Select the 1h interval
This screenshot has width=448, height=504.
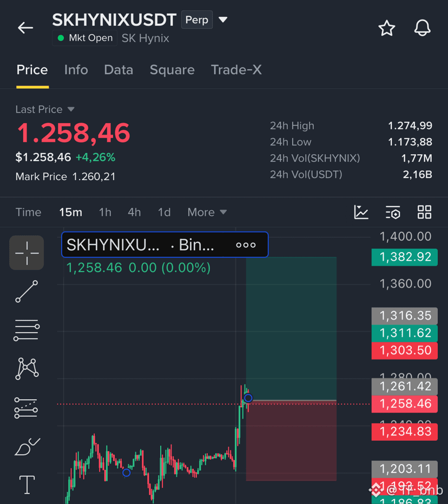[x=105, y=212]
